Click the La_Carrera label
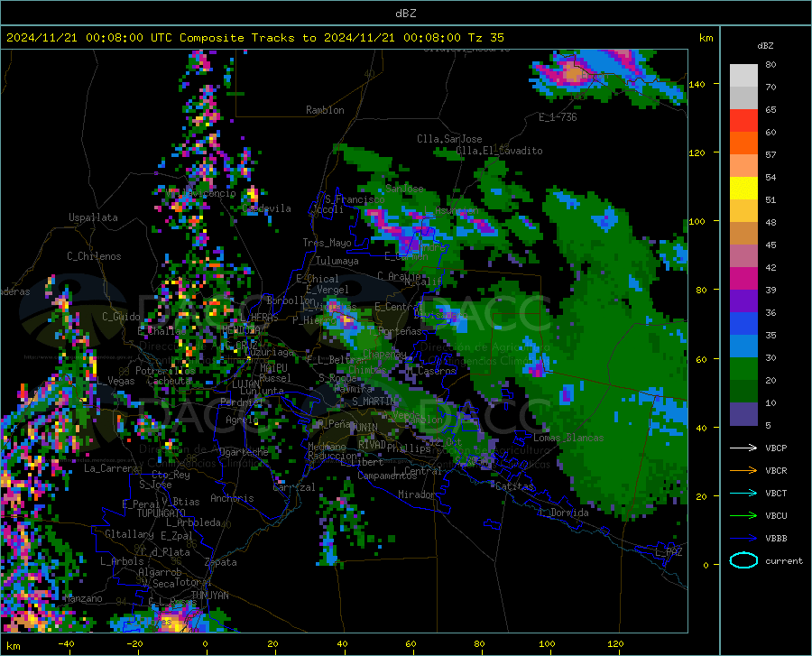The height and width of the screenshot is (656, 812). [x=111, y=468]
